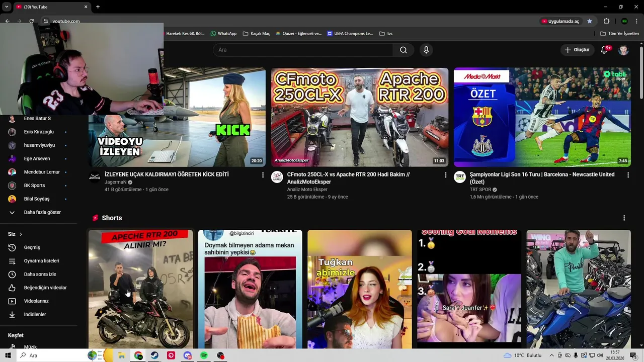Screen dimensions: 644x362
Task: Open the Doymak bilmeyen adama short
Action: 250,289
